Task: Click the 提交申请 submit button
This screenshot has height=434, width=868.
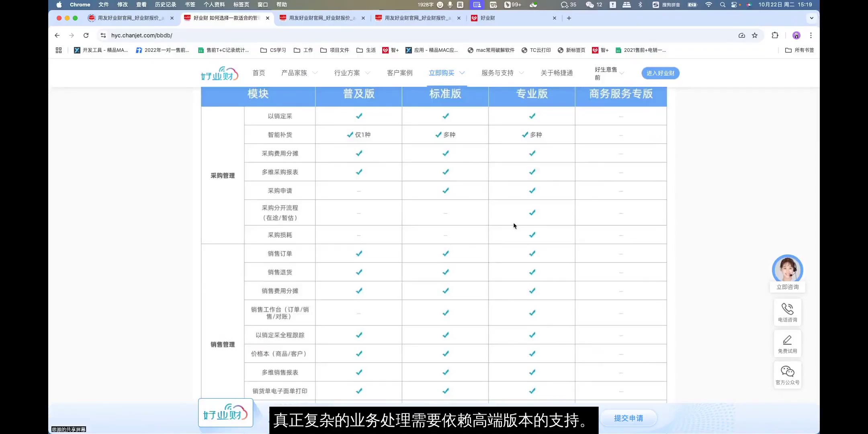Action: click(628, 418)
